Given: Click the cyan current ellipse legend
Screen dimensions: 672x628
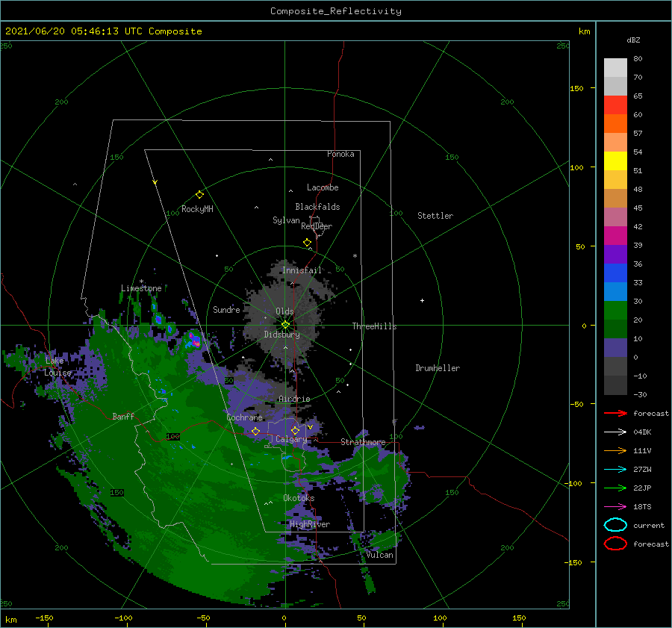Looking at the screenshot, I should [x=615, y=525].
